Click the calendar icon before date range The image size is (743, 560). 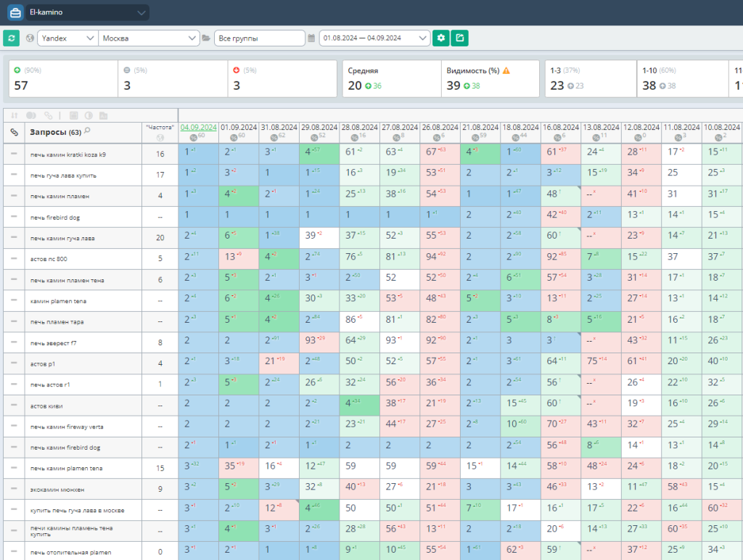click(x=311, y=38)
